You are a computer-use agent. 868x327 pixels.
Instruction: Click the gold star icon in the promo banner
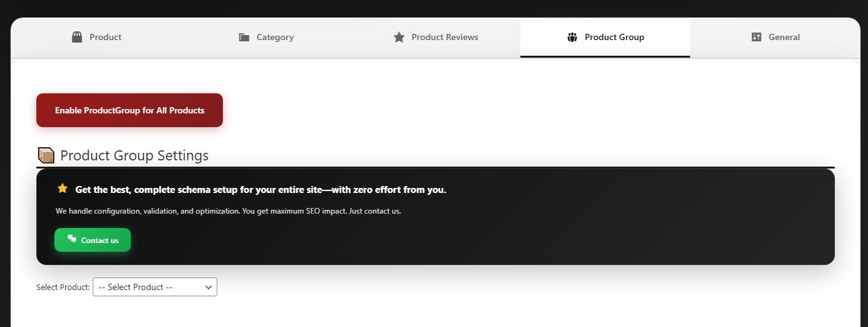pyautogui.click(x=62, y=189)
